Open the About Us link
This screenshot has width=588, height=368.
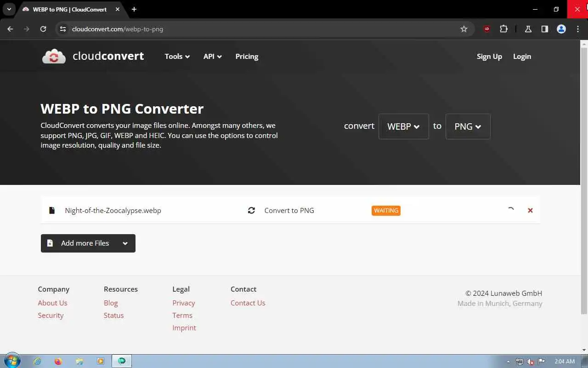pyautogui.click(x=52, y=303)
